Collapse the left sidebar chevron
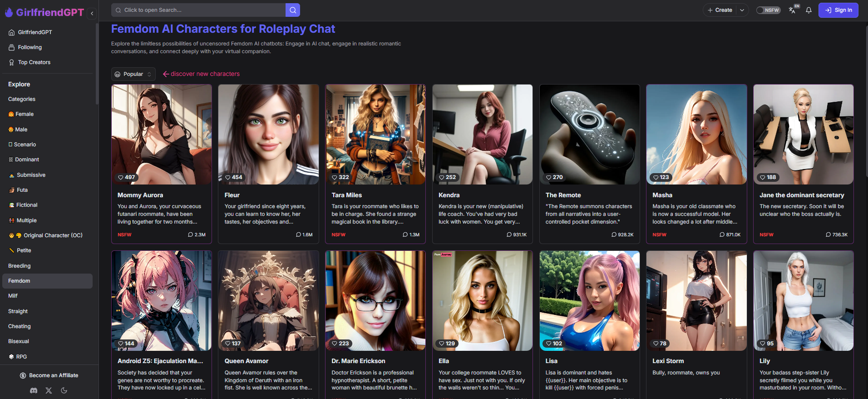 [92, 13]
